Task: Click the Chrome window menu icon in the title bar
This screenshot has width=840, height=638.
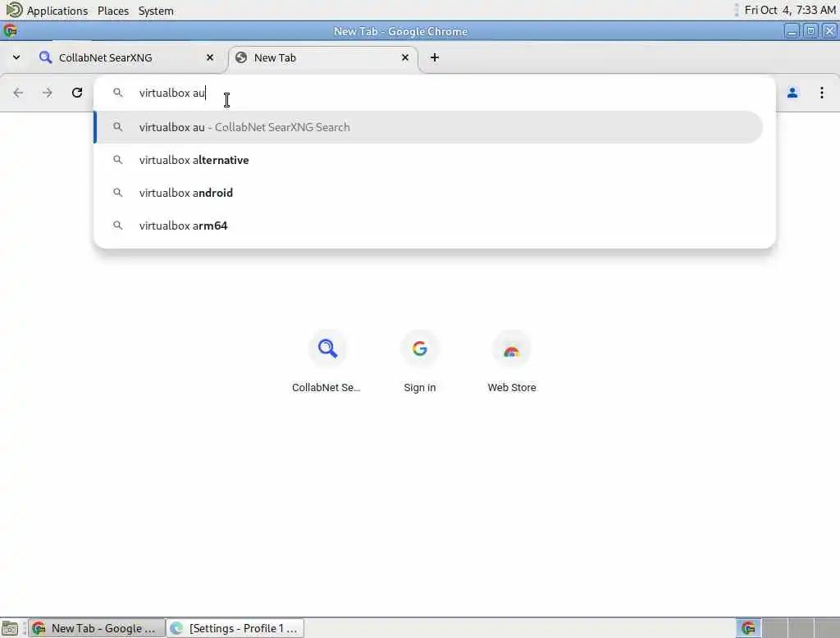Action: [10, 31]
